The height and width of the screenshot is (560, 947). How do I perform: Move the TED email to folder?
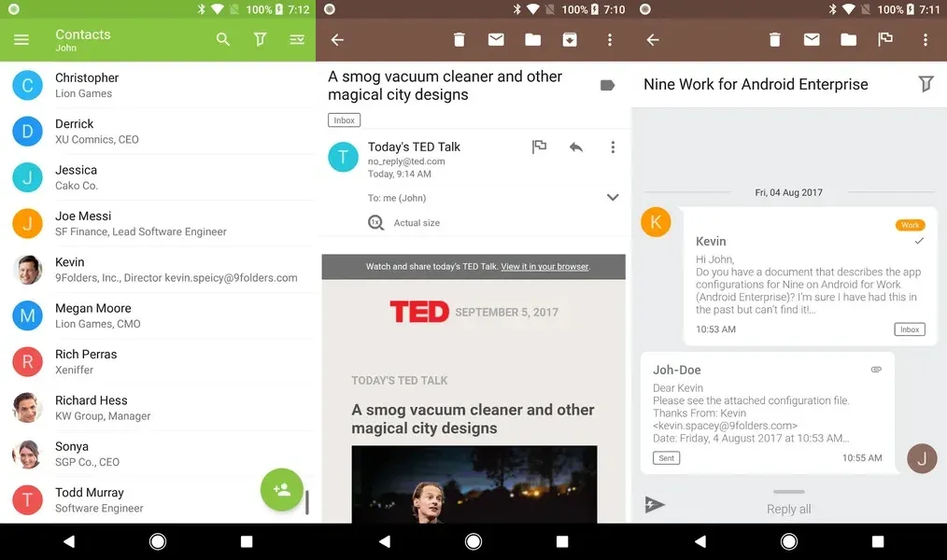[x=532, y=40]
